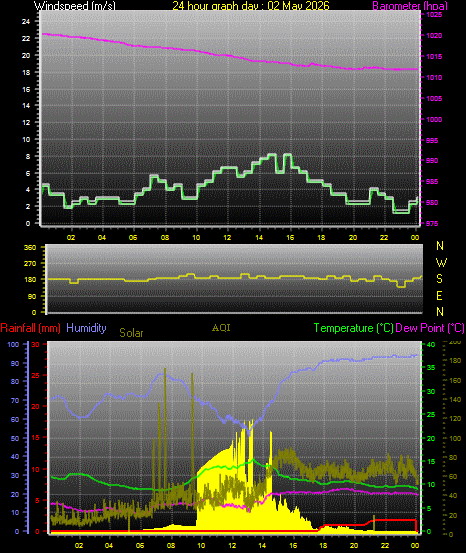Click the 140 value on AQI scale

(x=455, y=400)
